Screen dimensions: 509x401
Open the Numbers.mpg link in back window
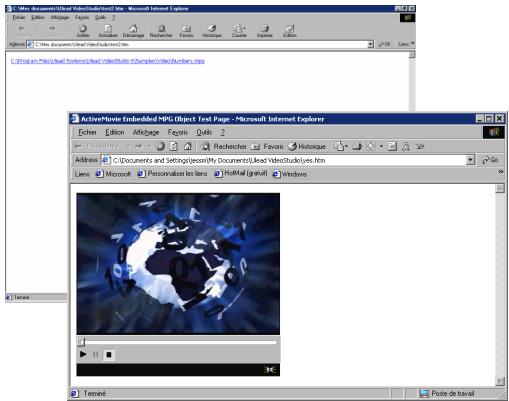[x=107, y=61]
